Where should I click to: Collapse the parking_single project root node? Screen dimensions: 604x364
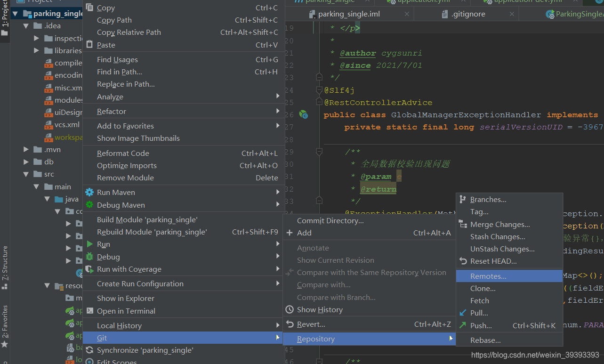click(16, 14)
